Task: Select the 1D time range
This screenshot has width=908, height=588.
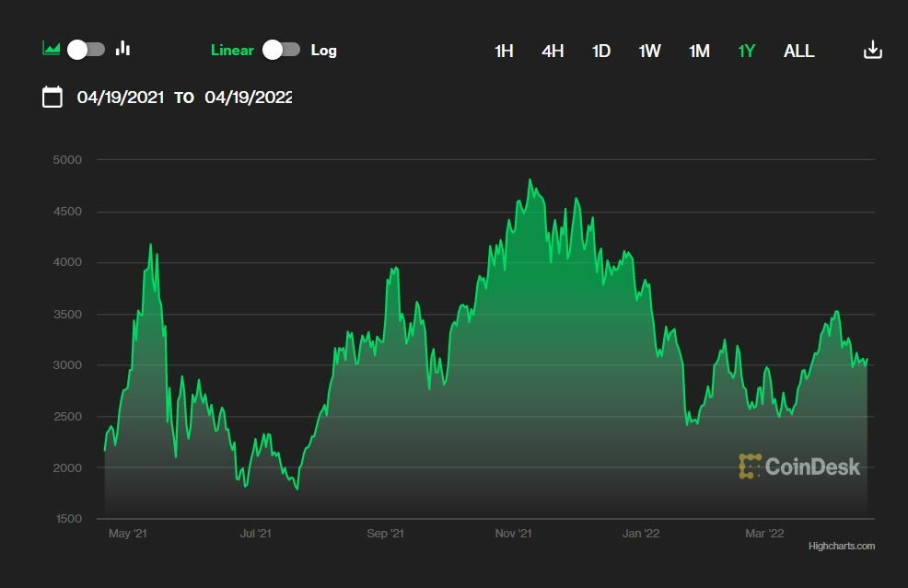Action: [x=601, y=51]
